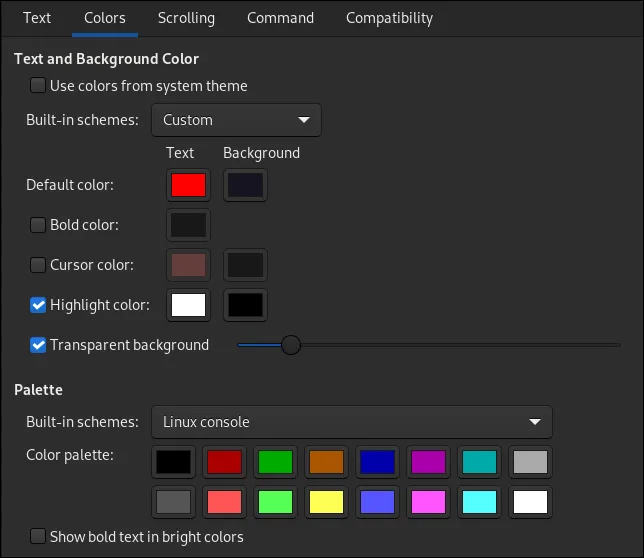Click the black Highlight background swatch
Screen dimensions: 644x558
[245, 305]
